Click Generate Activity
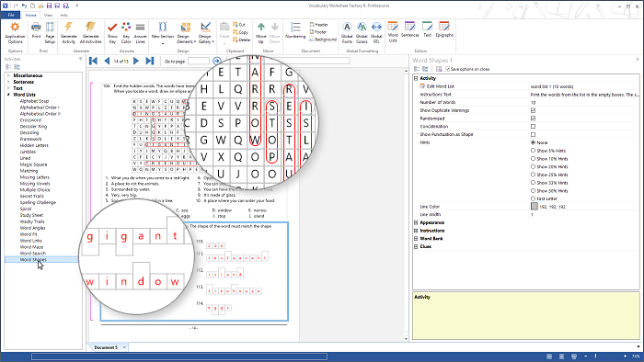644x362 pixels. 69,33
